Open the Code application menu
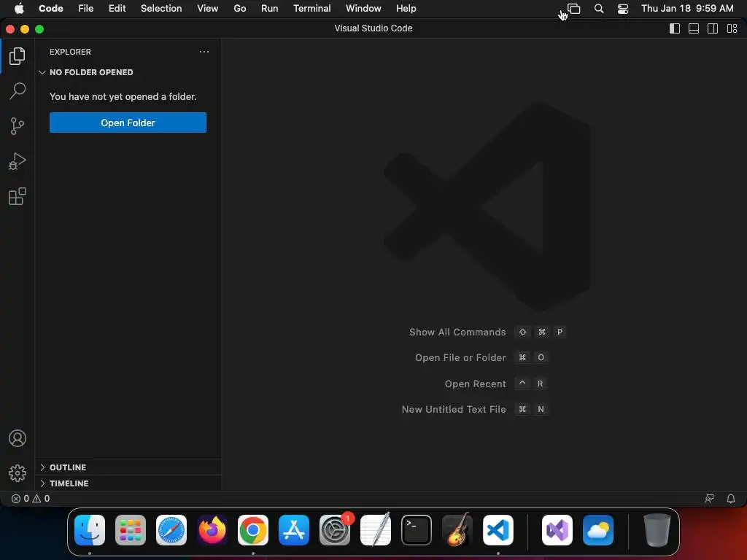 pyautogui.click(x=51, y=9)
